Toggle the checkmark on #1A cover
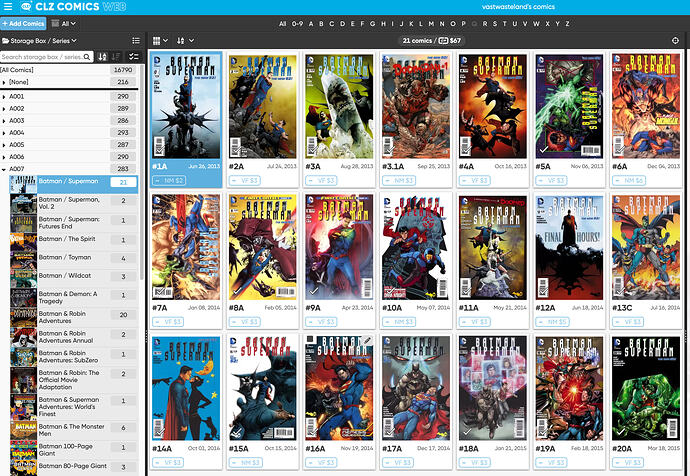 click(x=160, y=151)
